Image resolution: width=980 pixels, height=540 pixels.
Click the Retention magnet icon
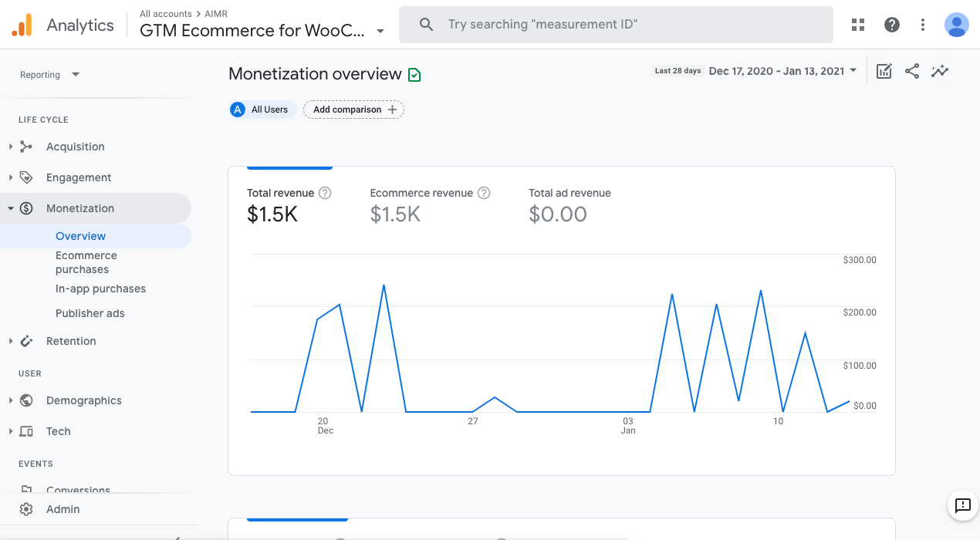pyautogui.click(x=26, y=341)
